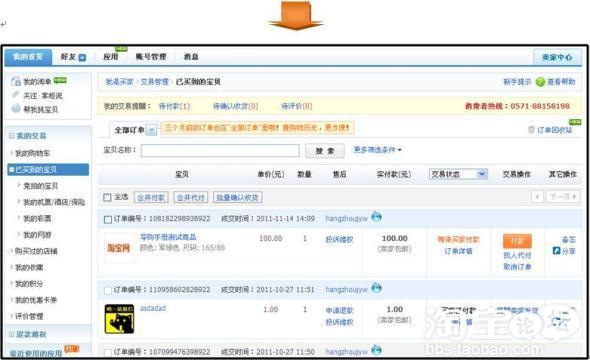Click the 待评价(0) reminder link
This screenshot has width=590, height=360.
[x=297, y=106]
